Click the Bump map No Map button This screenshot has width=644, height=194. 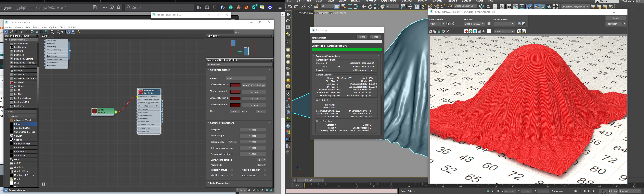click(x=252, y=130)
